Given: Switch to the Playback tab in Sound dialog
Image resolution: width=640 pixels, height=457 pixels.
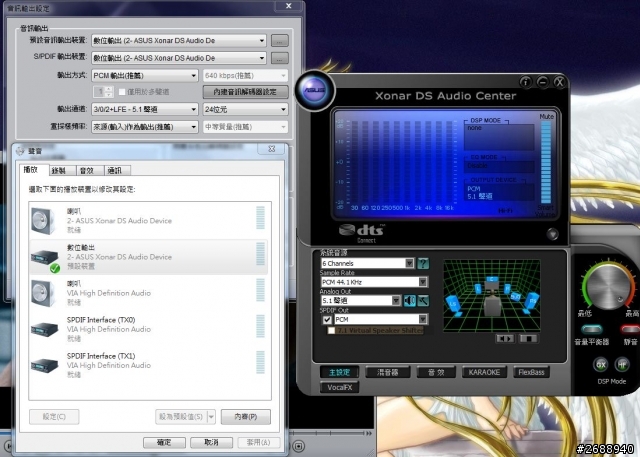Looking at the screenshot, I should (x=33, y=170).
